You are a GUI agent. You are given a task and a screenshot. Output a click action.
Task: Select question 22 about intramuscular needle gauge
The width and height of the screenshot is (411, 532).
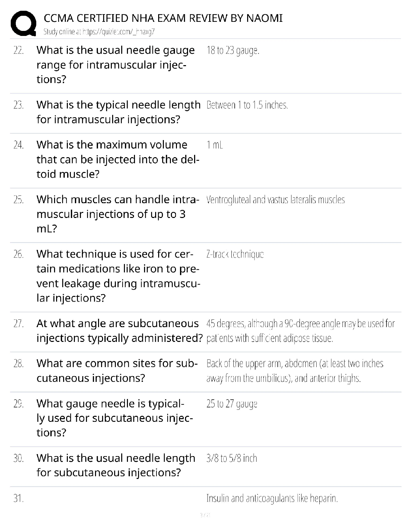(116, 64)
